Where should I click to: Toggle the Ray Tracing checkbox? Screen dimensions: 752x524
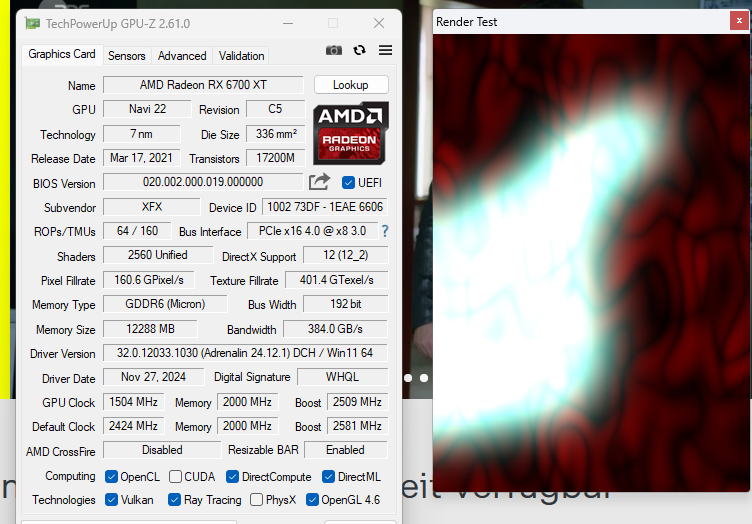click(x=175, y=500)
